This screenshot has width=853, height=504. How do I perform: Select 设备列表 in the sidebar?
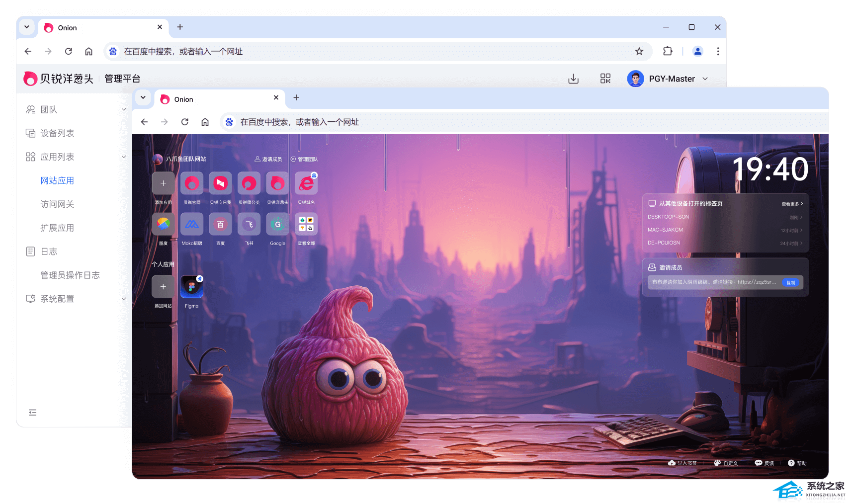pyautogui.click(x=57, y=133)
